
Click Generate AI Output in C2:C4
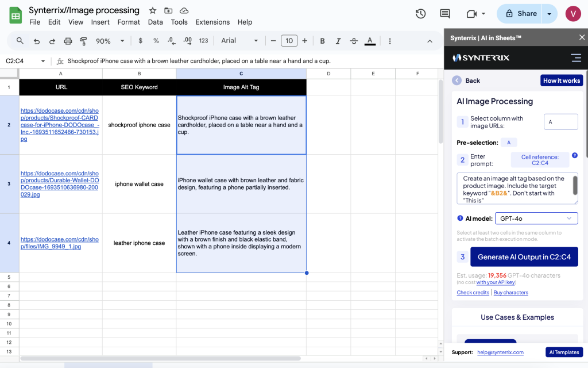[x=524, y=257]
